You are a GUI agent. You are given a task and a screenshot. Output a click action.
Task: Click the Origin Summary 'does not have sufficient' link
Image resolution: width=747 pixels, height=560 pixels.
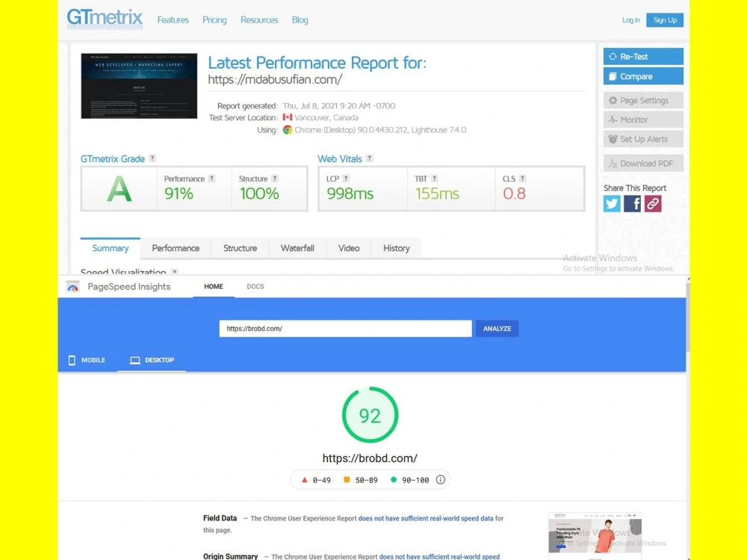tap(439, 556)
